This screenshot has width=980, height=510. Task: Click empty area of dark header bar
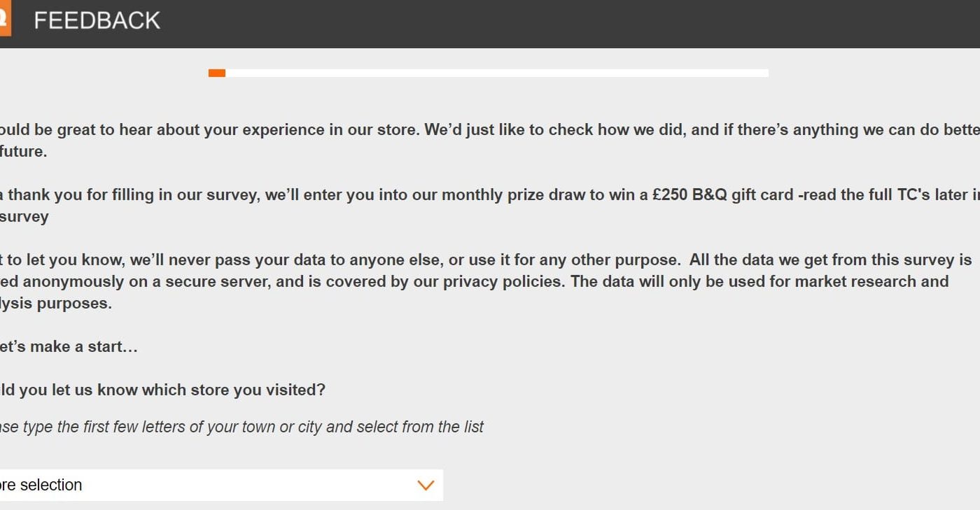click(560, 24)
